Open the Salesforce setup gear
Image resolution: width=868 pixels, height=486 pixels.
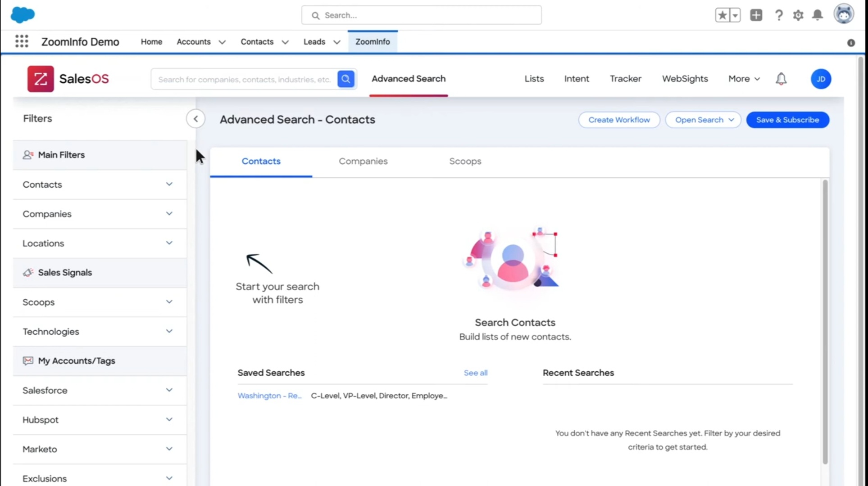click(x=798, y=15)
